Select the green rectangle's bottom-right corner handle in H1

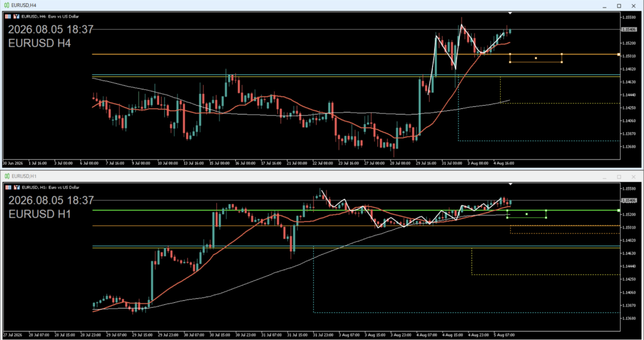(x=546, y=217)
